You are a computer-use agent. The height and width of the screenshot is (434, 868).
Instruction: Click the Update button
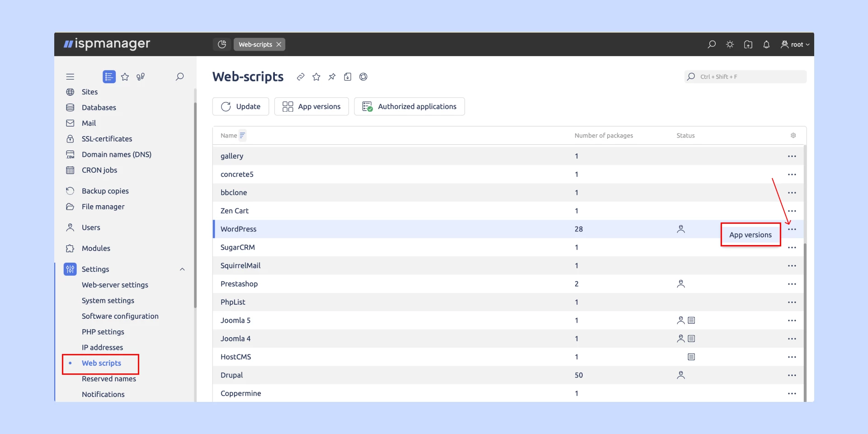click(241, 107)
